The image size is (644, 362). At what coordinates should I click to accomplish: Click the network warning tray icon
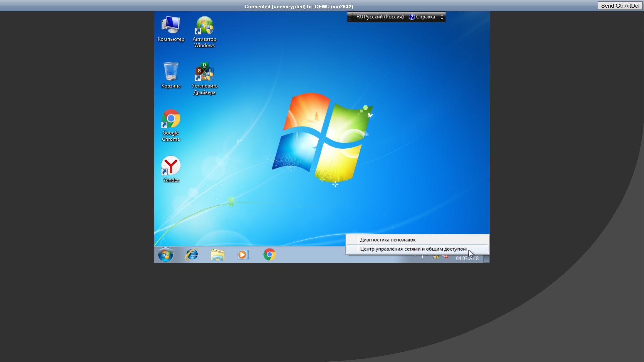coord(435,256)
